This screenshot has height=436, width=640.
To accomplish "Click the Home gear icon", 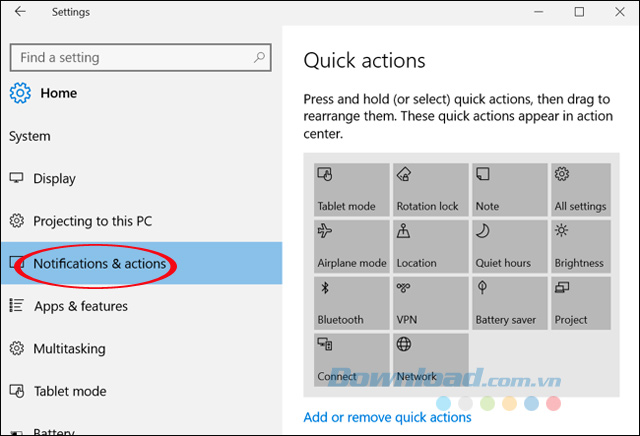I will [20, 94].
